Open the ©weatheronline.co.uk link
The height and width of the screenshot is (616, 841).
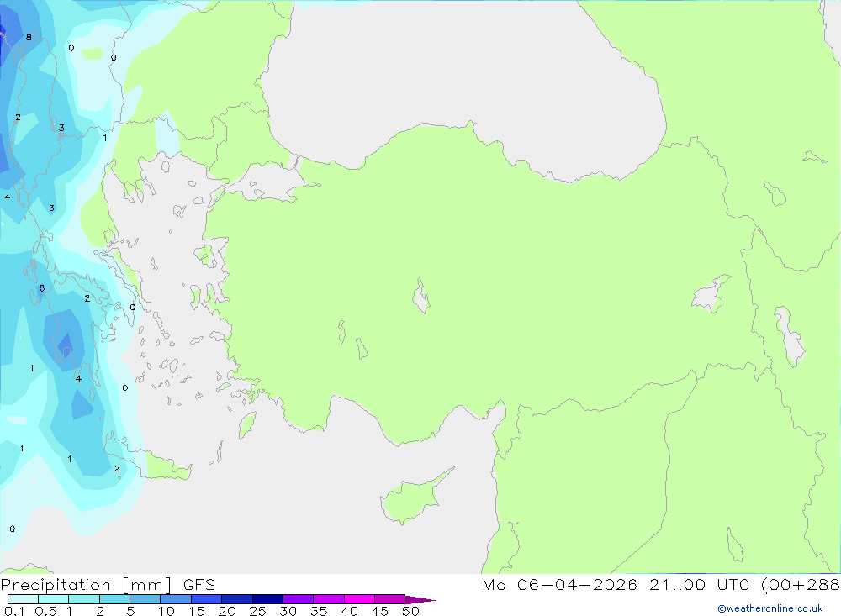pyautogui.click(x=770, y=608)
